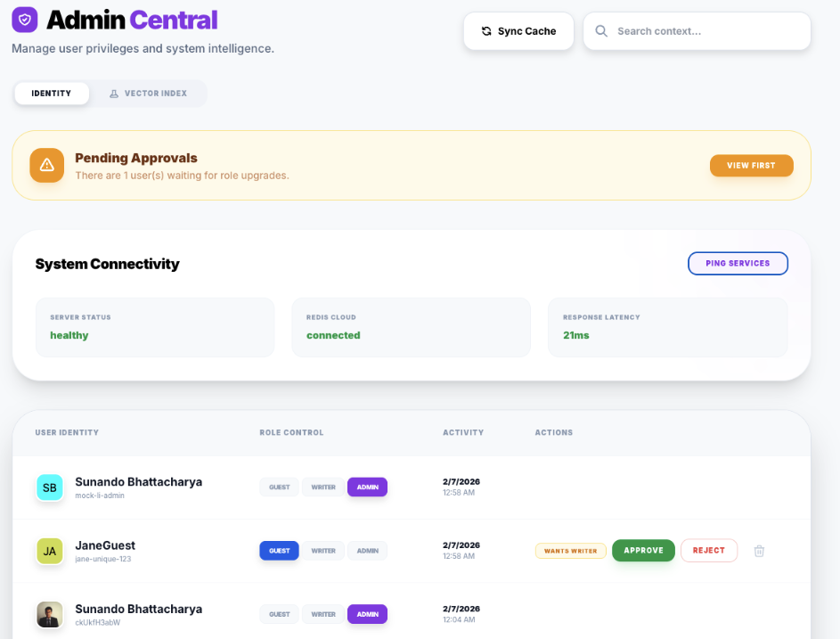The width and height of the screenshot is (840, 639).
Task: Reject JaneGuest's pending role request
Action: click(x=710, y=550)
